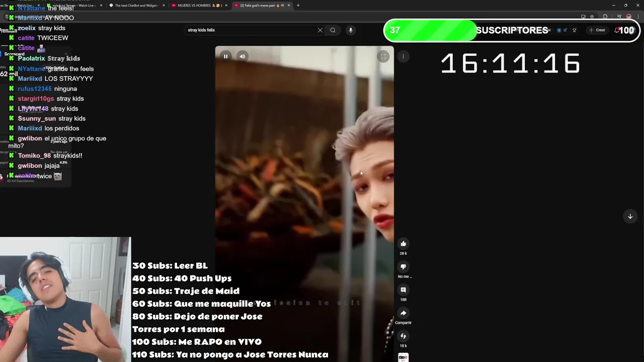Close the 'The best ChatBot and Widgets' tab

click(x=164, y=6)
